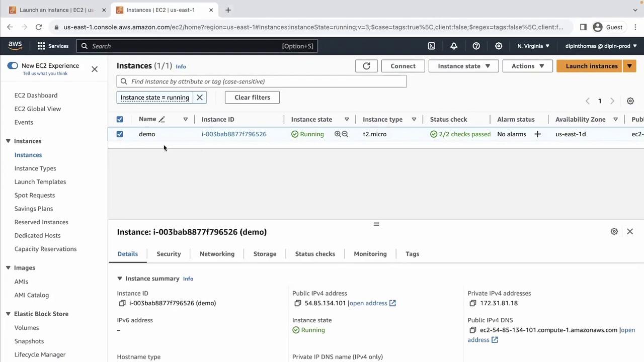Sort by the Name column arrow
The height and width of the screenshot is (362, 644).
[185, 119]
